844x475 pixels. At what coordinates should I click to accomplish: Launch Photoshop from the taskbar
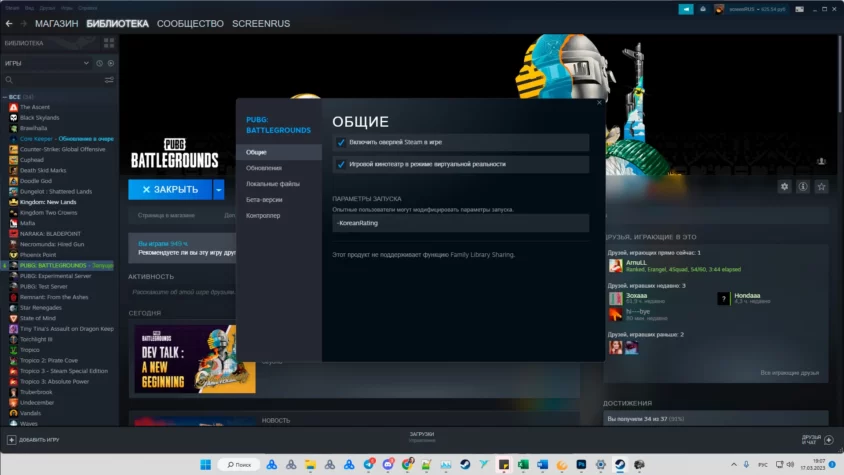(581, 465)
